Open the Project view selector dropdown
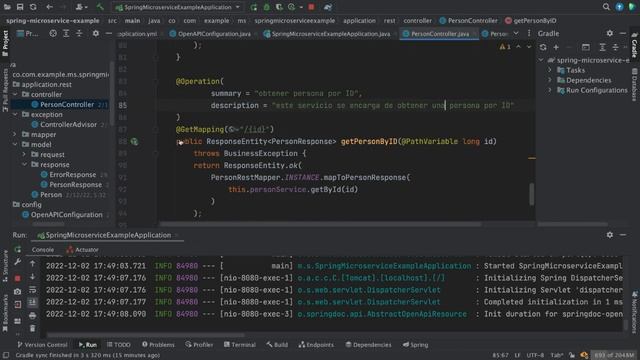 pyautogui.click(x=28, y=33)
